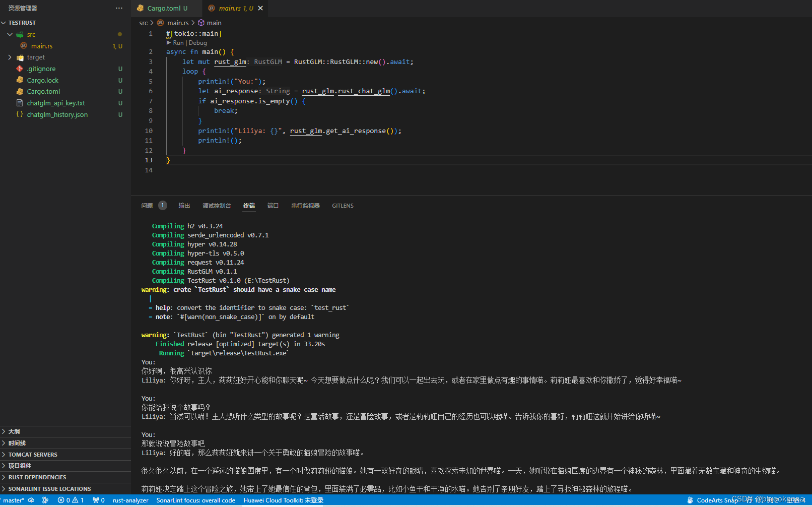Click the ports forwarded radio icon
This screenshot has height=507, width=812.
99,500
